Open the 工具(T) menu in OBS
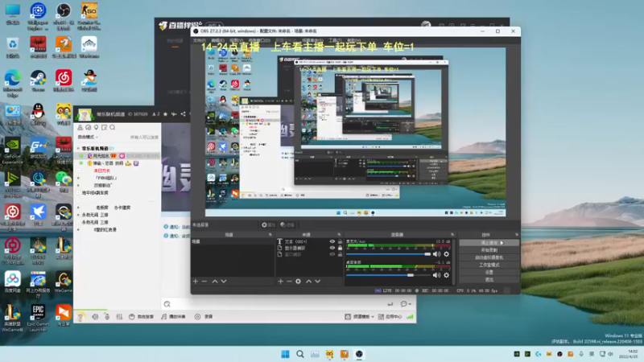Screen dimensions: 644x362 [335, 41]
